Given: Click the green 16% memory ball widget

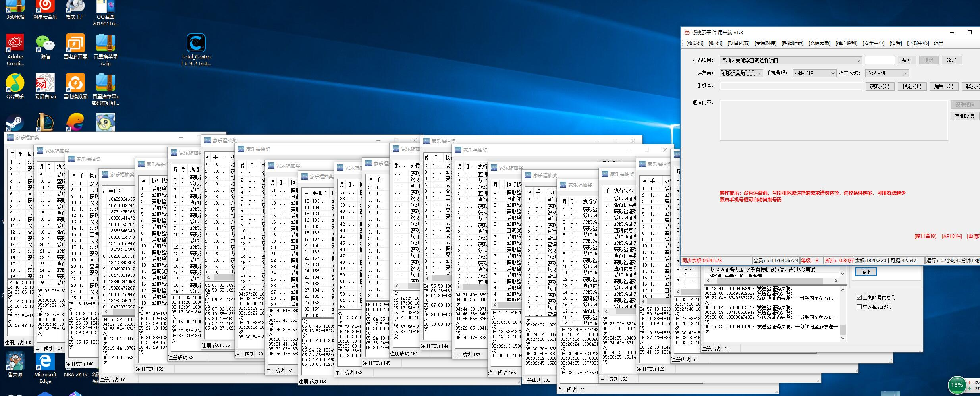Looking at the screenshot, I should (x=957, y=384).
